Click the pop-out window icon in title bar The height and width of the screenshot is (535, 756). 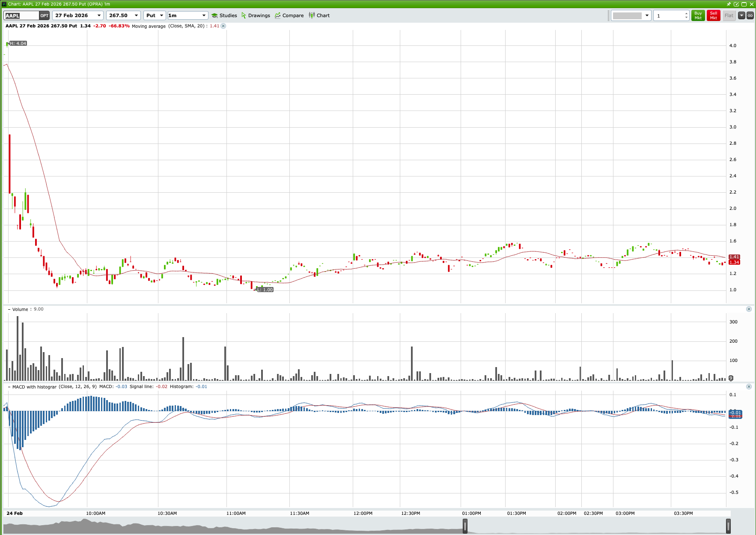pos(737,4)
